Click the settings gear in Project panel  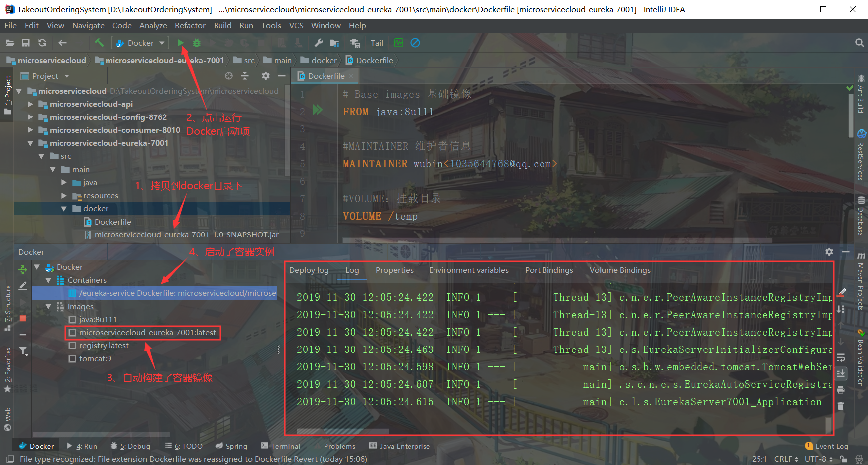tap(266, 76)
